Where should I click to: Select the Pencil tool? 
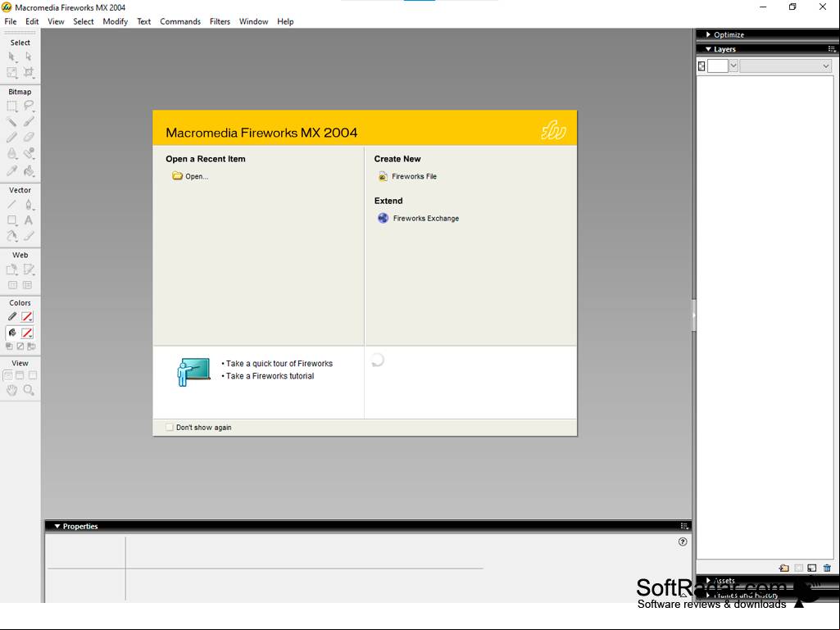point(11,138)
